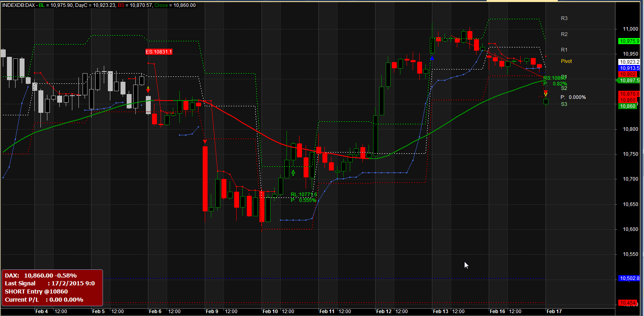The width and height of the screenshot is (644, 316).
Task: Click the Feb 11 date label
Action: coord(327,312)
